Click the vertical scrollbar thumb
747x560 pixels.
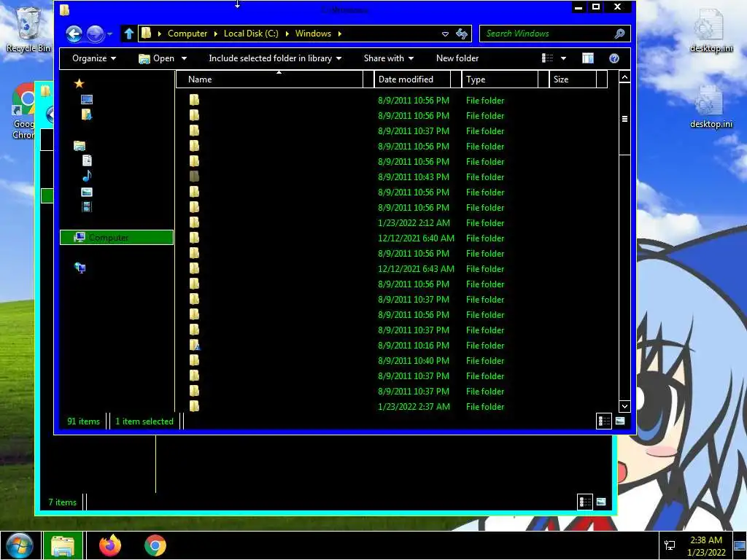[624, 119]
